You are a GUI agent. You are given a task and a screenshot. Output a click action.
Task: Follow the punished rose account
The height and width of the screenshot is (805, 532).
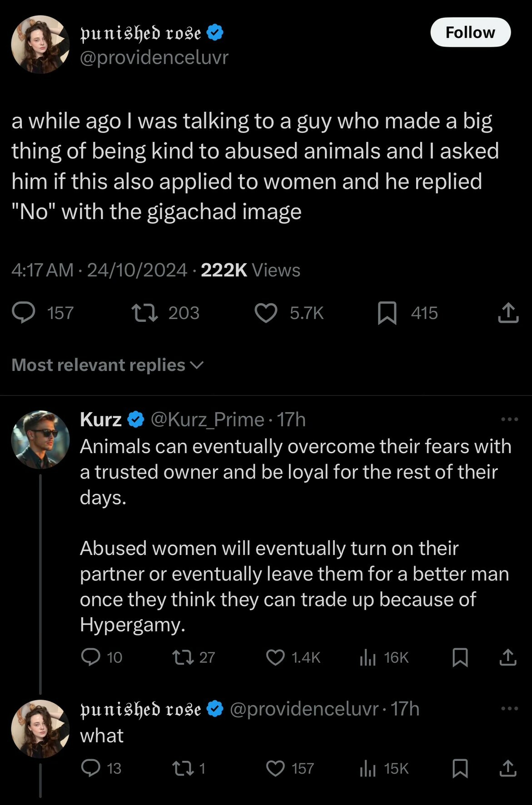tap(470, 32)
